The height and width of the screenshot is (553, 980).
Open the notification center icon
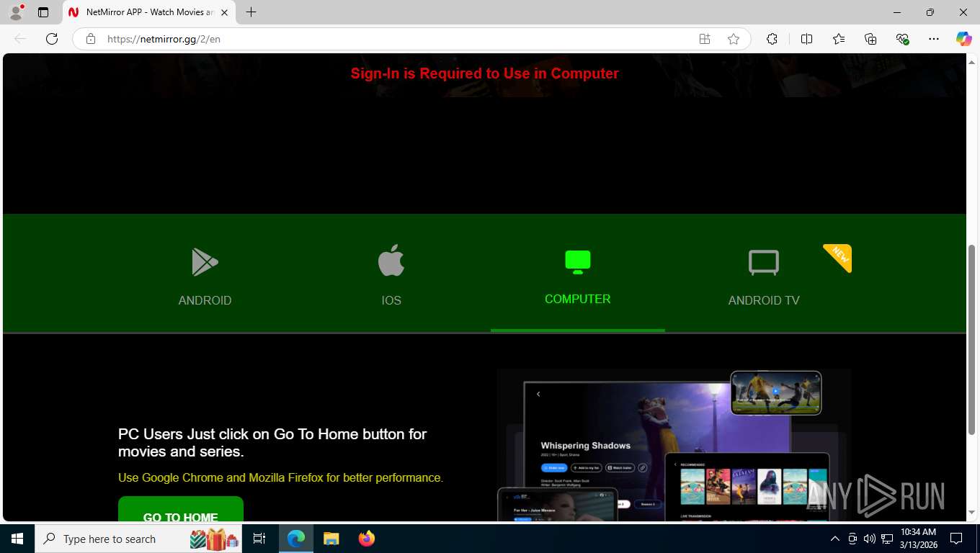point(956,539)
